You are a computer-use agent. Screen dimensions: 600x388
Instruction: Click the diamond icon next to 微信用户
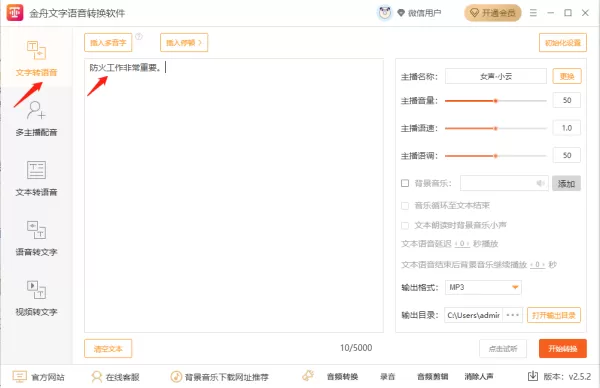[x=401, y=13]
